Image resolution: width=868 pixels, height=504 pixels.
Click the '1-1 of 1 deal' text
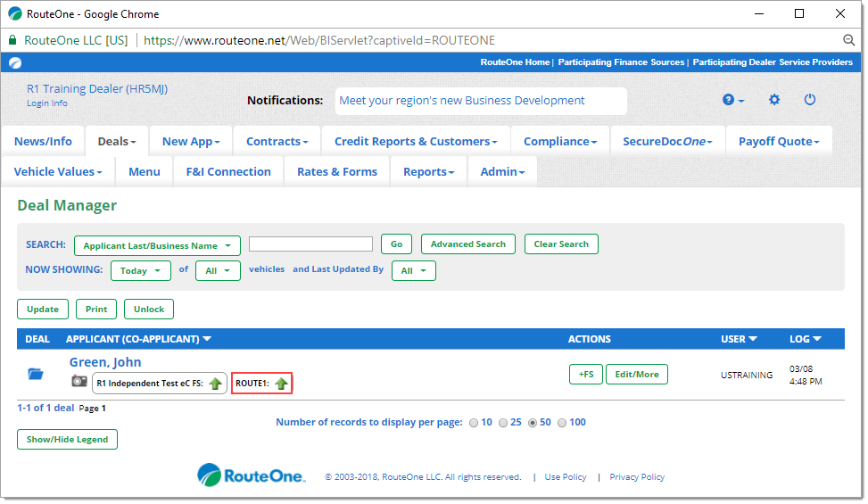(x=45, y=409)
